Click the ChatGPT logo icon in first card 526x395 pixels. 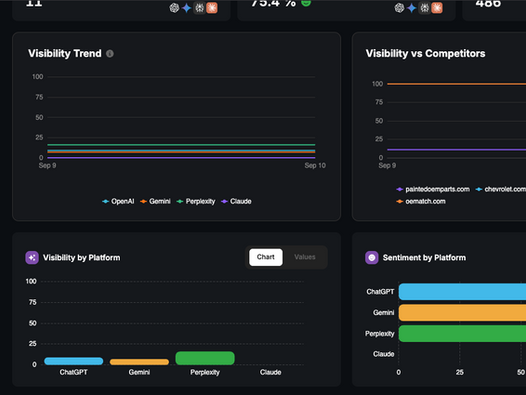point(174,8)
